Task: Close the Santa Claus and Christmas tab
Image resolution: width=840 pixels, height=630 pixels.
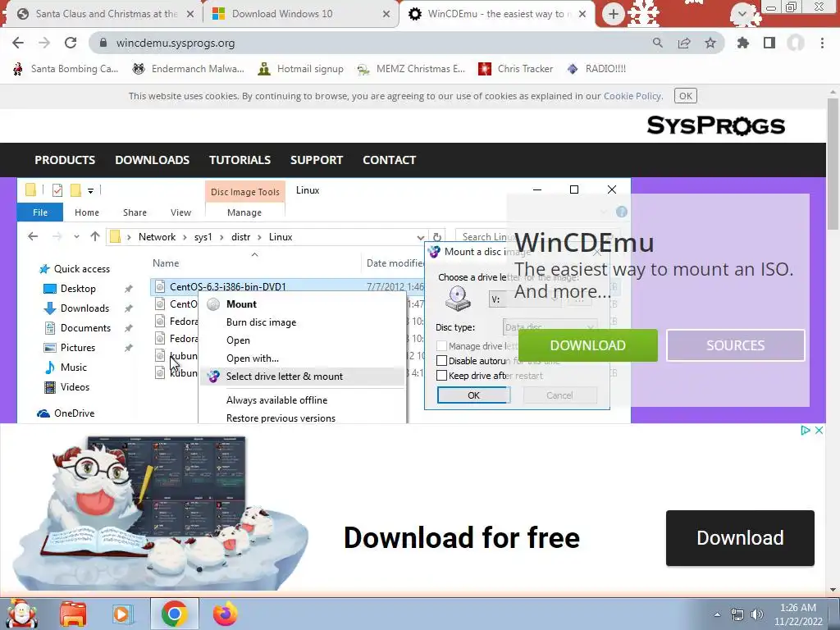Action: pyautogui.click(x=190, y=14)
